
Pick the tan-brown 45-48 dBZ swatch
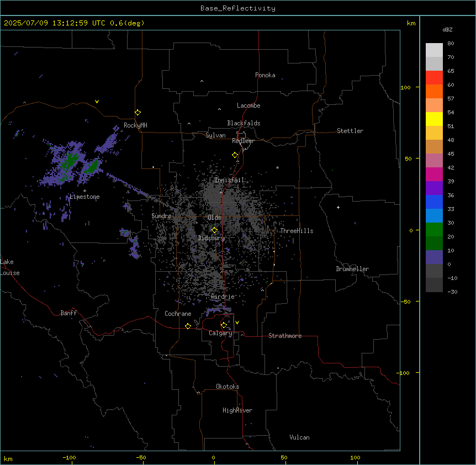click(x=434, y=146)
